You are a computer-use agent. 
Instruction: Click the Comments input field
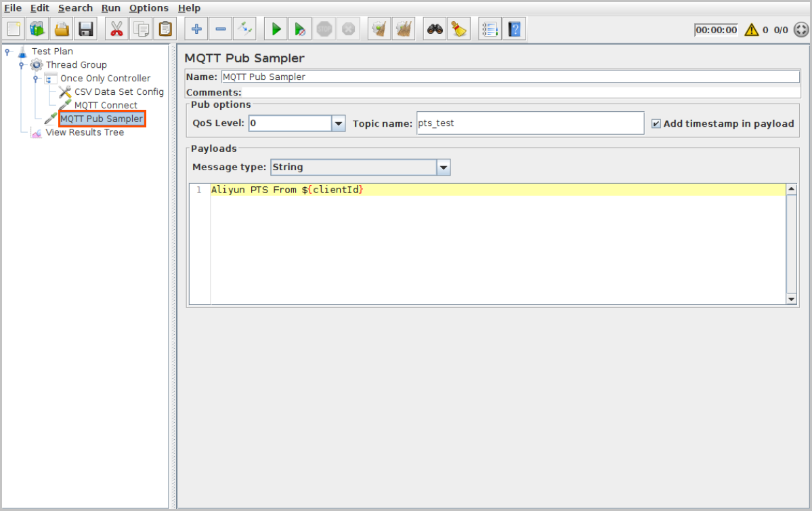521,92
